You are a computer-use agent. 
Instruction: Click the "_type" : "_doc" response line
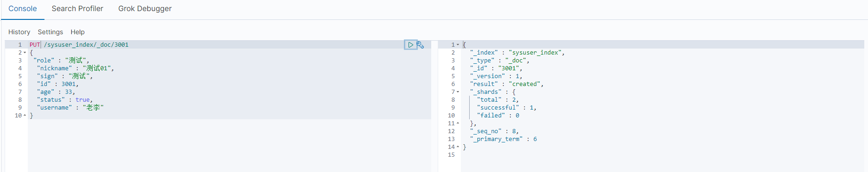point(500,61)
